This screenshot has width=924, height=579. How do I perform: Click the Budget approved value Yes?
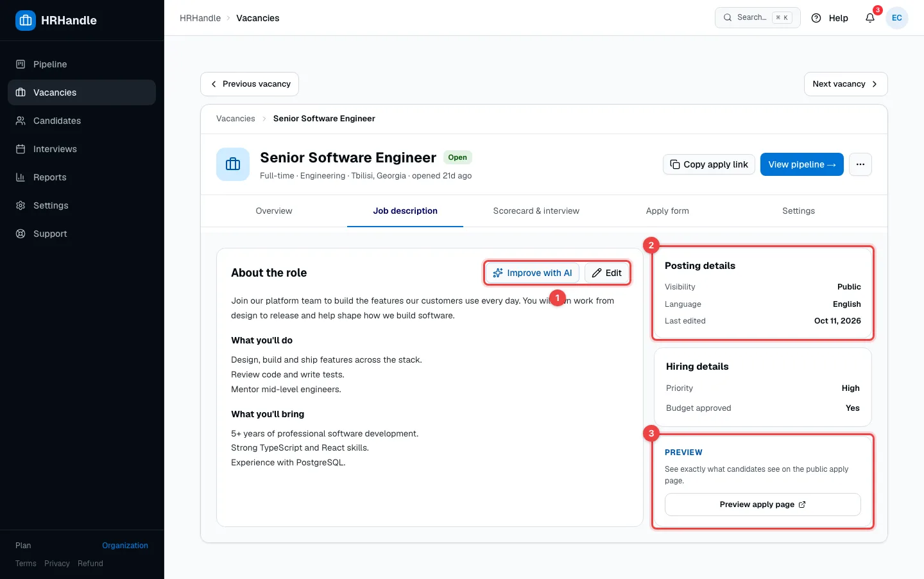tap(853, 408)
